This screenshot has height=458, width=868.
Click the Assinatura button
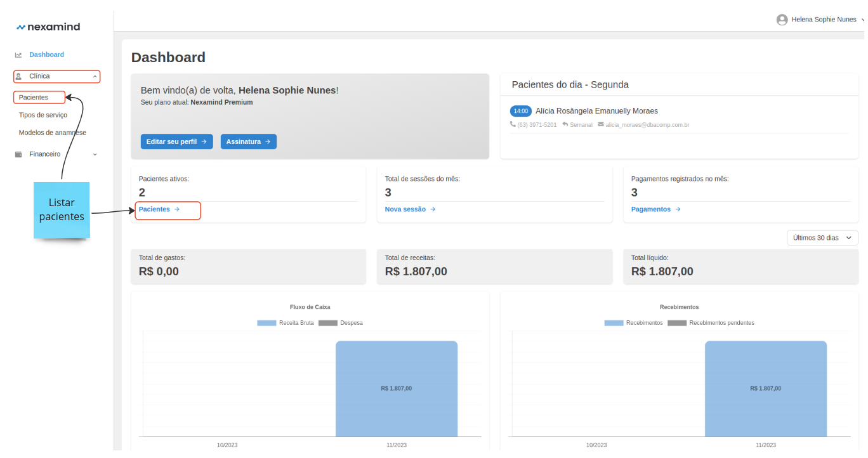(249, 141)
